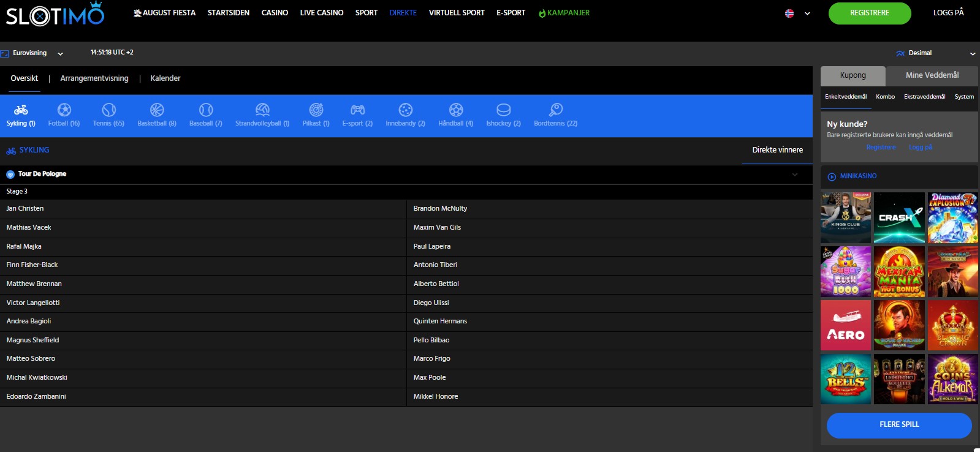Image resolution: width=980 pixels, height=452 pixels.
Task: Launch the 12 Bells game thumbnail
Action: (x=846, y=379)
